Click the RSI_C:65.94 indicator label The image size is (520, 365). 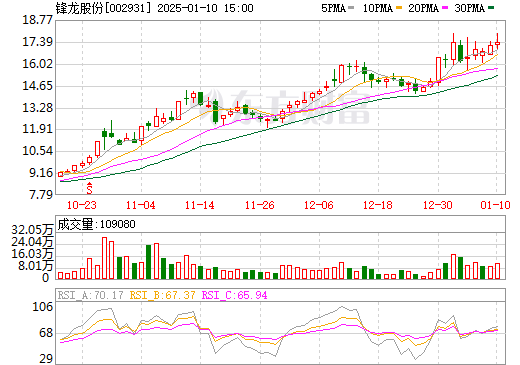tap(235, 295)
